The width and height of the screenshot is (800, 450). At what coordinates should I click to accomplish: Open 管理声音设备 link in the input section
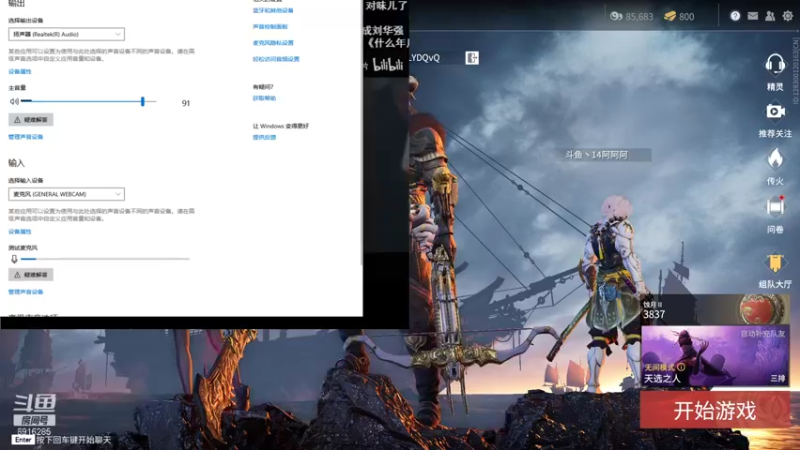coord(26,292)
